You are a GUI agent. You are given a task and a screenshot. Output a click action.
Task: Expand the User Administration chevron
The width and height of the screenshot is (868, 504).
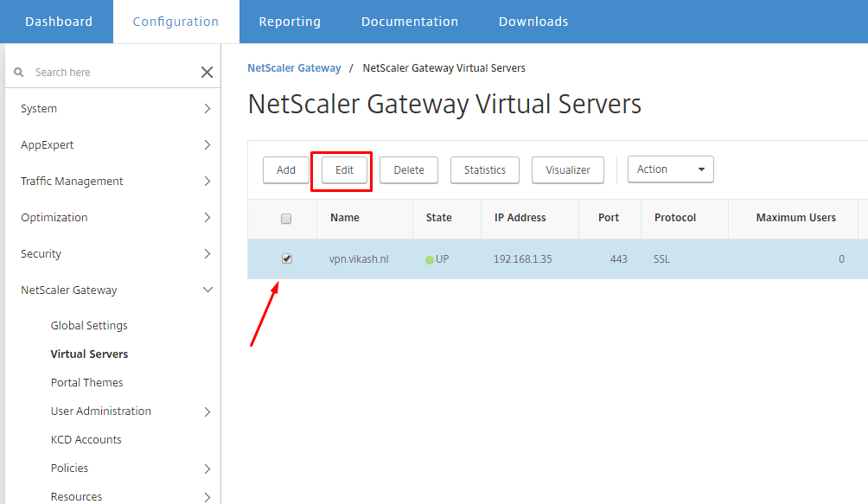tap(207, 411)
